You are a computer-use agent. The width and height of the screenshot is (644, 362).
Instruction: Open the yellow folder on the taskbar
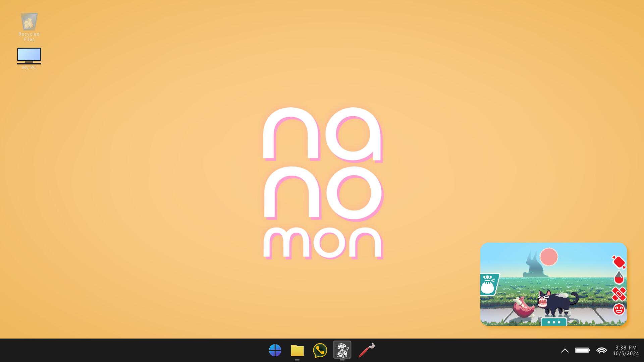(x=297, y=350)
